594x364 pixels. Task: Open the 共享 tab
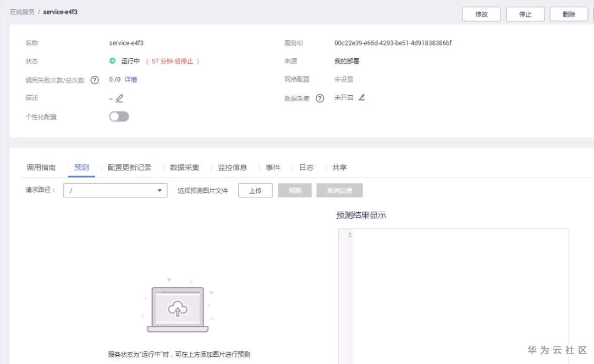tap(339, 167)
